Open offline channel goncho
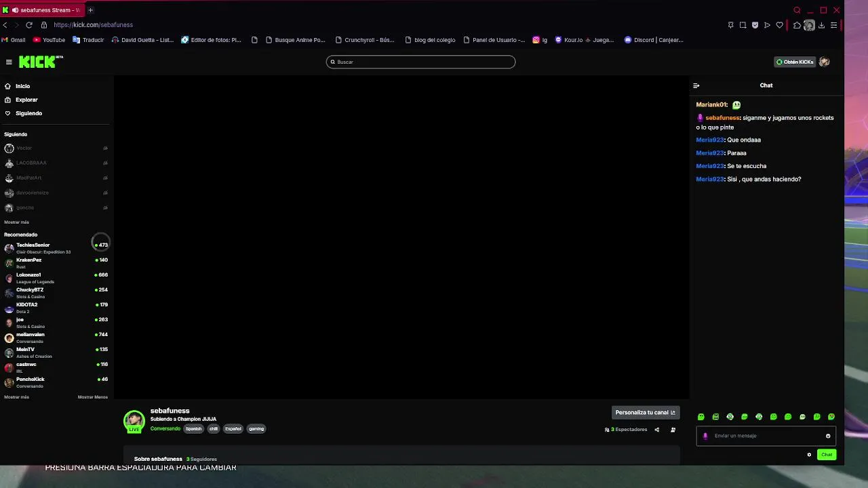868x488 pixels. coord(56,207)
